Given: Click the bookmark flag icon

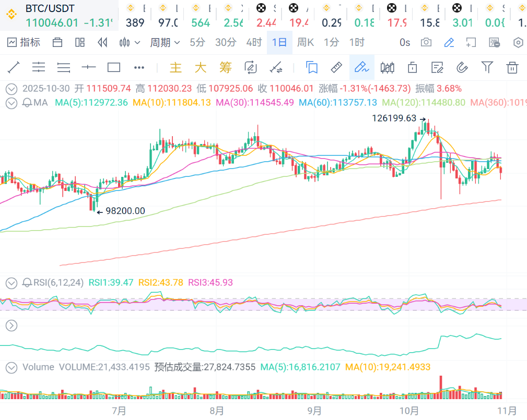Looking at the screenshot, I should coord(312,67).
